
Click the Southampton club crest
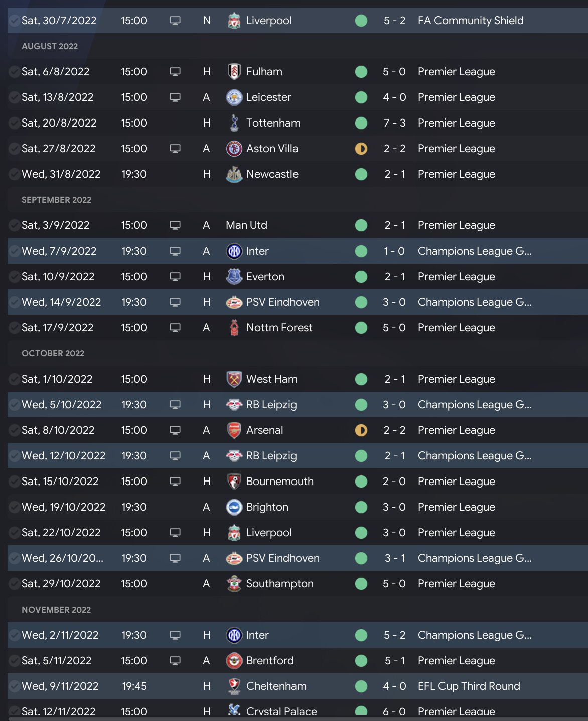[x=234, y=584]
